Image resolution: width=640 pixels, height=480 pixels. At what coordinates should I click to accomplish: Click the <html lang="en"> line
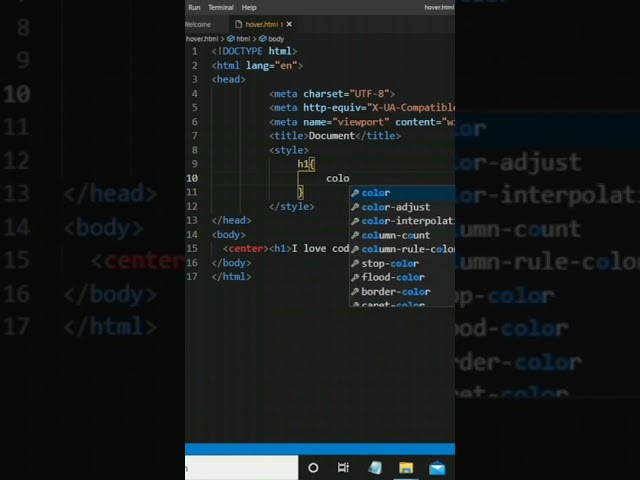pyautogui.click(x=257, y=66)
